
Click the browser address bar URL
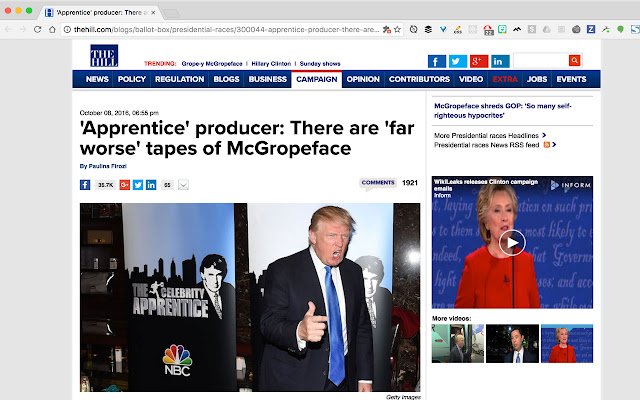(227, 29)
